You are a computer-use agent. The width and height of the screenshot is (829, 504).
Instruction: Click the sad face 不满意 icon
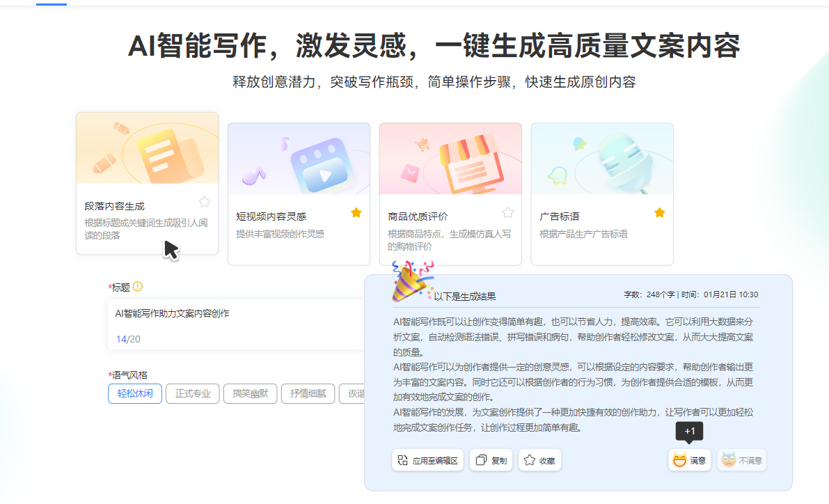(x=729, y=460)
